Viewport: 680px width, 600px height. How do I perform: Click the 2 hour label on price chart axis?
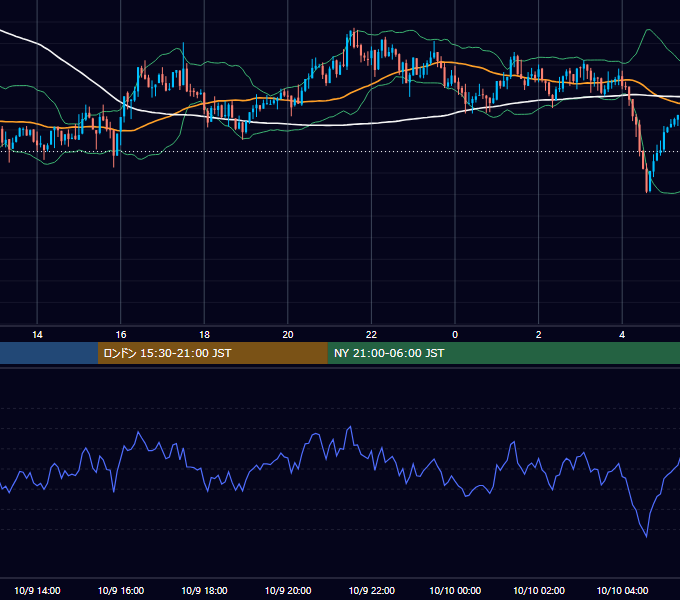[539, 335]
